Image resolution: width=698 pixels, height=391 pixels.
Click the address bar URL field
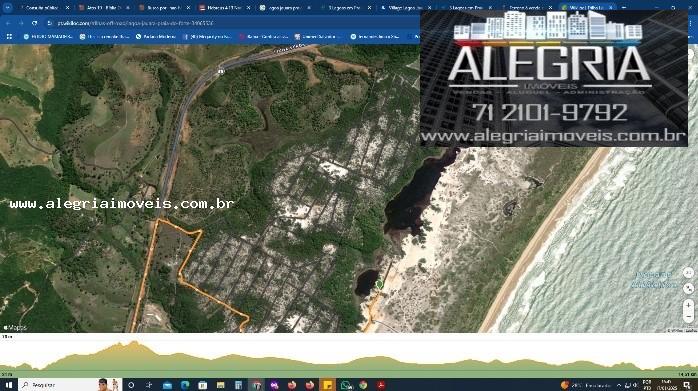(231, 23)
